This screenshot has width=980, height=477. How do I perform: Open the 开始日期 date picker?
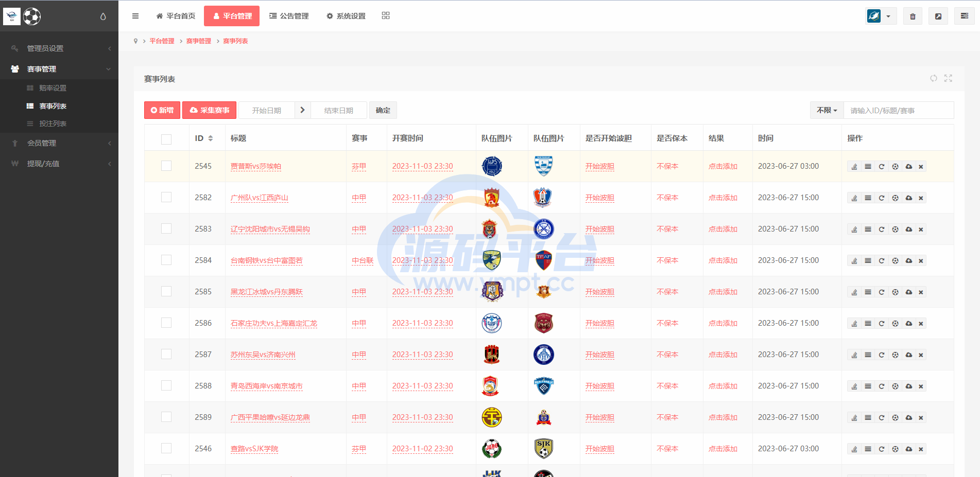pyautogui.click(x=267, y=110)
